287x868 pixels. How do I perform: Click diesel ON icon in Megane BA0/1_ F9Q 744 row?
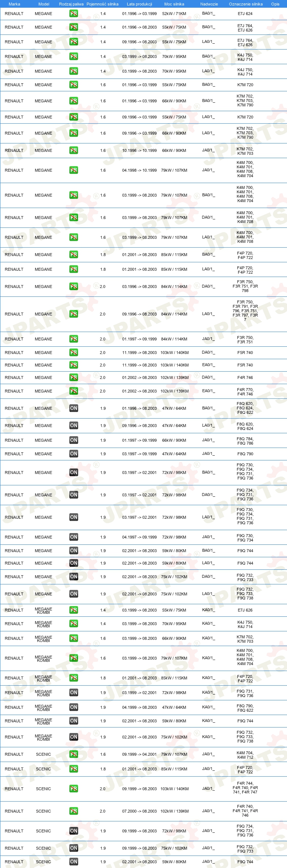(73, 551)
